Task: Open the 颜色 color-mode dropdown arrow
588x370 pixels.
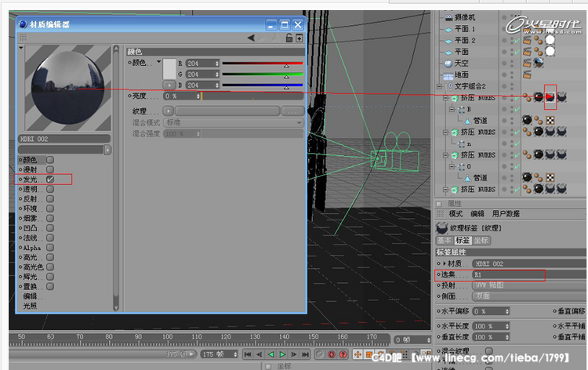Action: point(158,61)
